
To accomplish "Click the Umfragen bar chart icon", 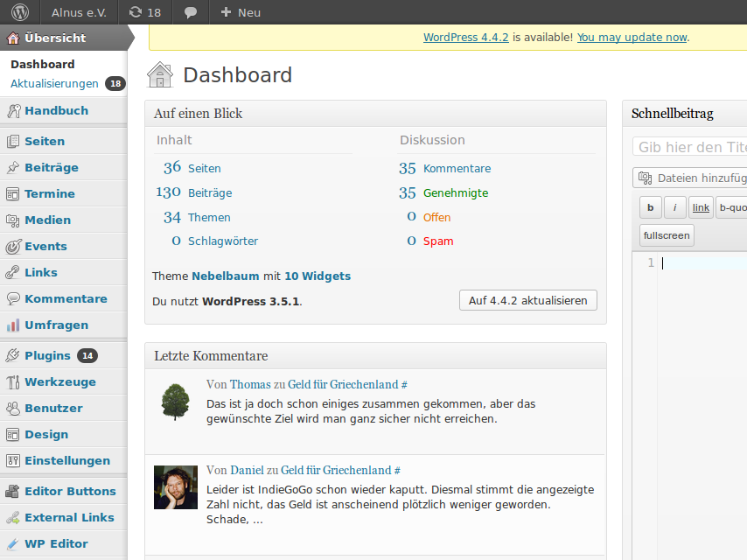I will [x=13, y=325].
